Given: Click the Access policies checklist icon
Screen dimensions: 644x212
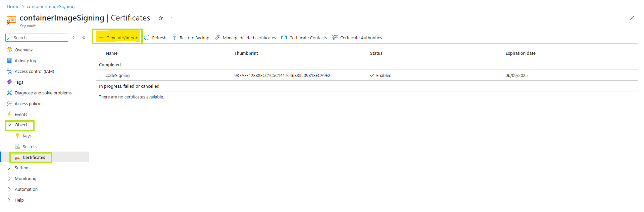Looking at the screenshot, I should coord(9,103).
